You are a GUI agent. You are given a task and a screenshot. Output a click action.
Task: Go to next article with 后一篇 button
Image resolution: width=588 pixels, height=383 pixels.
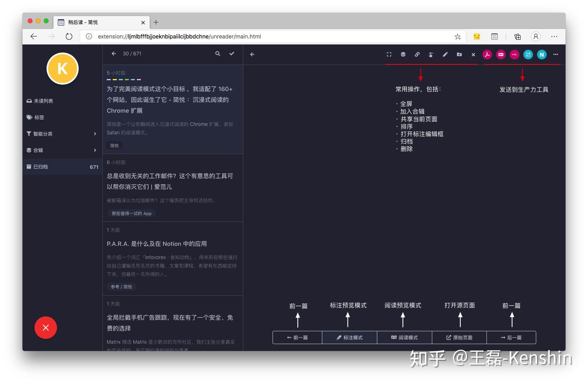pos(511,338)
